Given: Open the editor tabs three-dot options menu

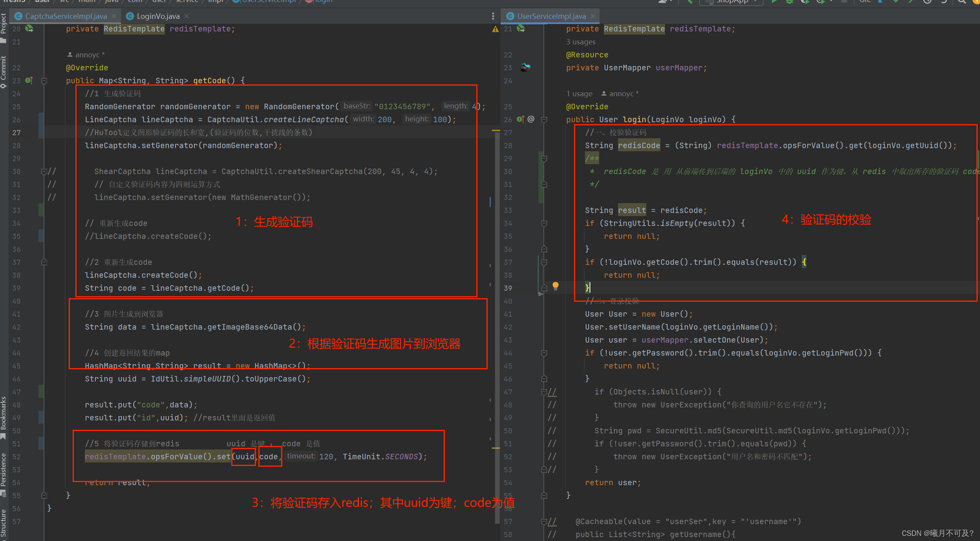Looking at the screenshot, I should tap(493, 16).
